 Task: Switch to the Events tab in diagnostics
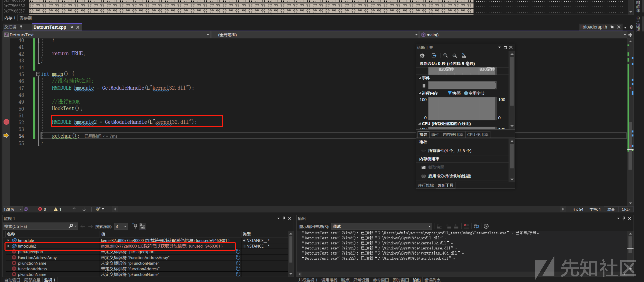coord(435,135)
